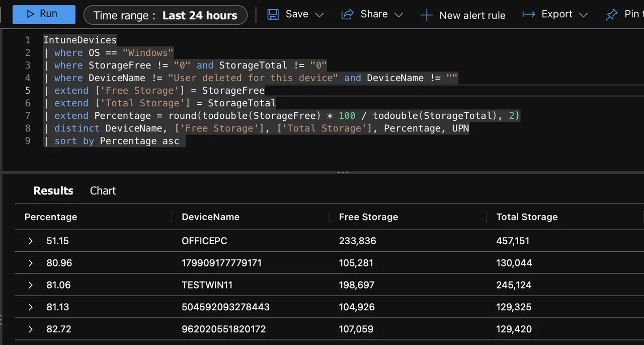Place cursor on IntuneDevices in query line 1
Viewport: 644px width, 345px height.
(80, 40)
